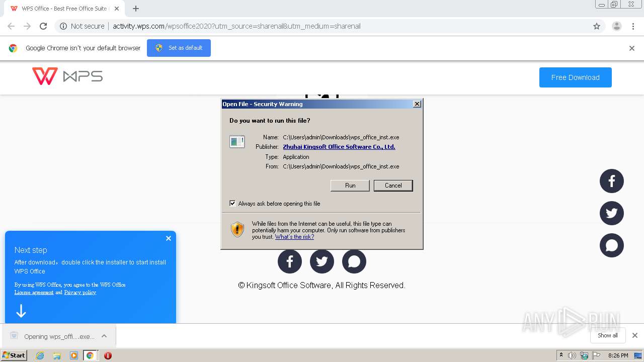644x362 pixels.
Task: Click Run in the Security Warning dialog
Action: click(350, 186)
